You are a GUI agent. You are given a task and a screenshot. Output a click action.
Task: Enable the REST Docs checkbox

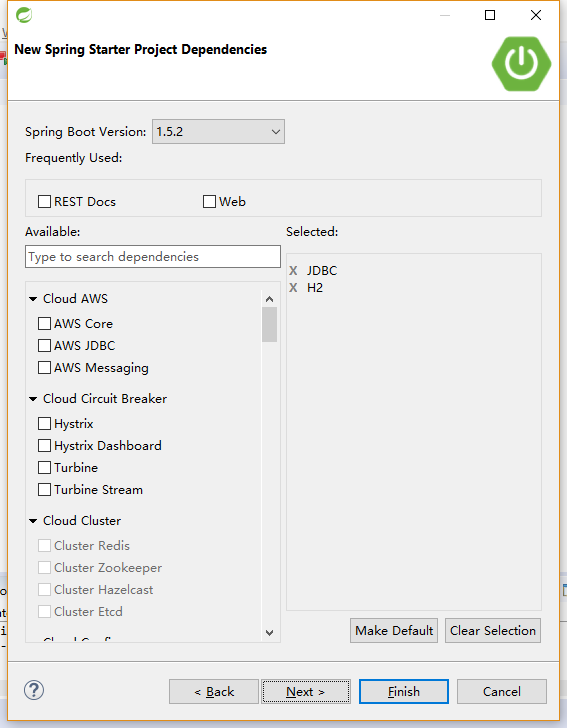point(45,202)
